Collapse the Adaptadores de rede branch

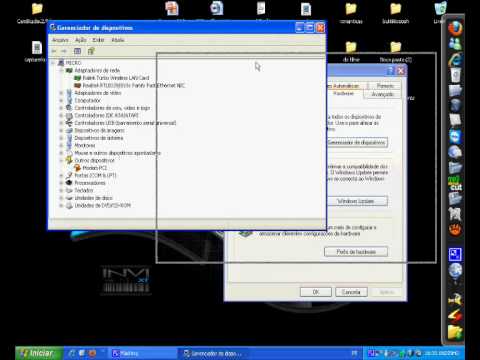pyautogui.click(x=61, y=70)
